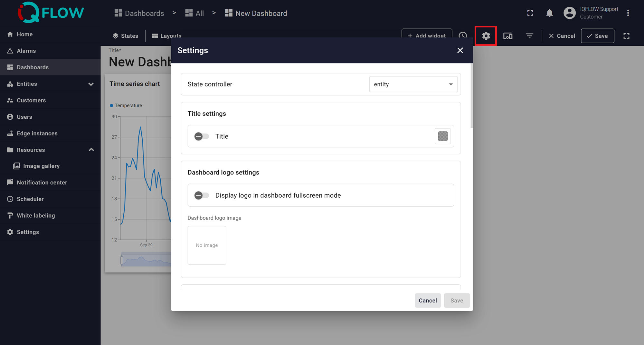This screenshot has height=345, width=644.
Task: Open the State controller entity dropdown
Action: point(413,84)
